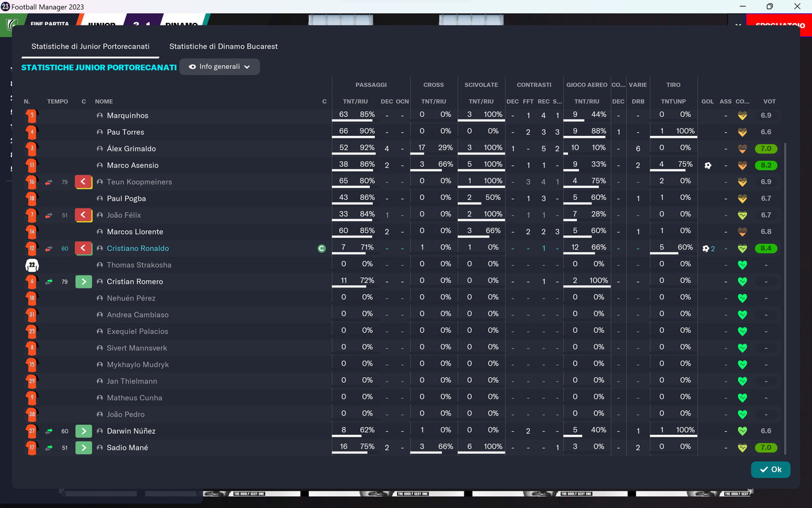The height and width of the screenshot is (508, 812).
Task: Click the vertical scrollbar of the stats table
Action: pos(785,298)
